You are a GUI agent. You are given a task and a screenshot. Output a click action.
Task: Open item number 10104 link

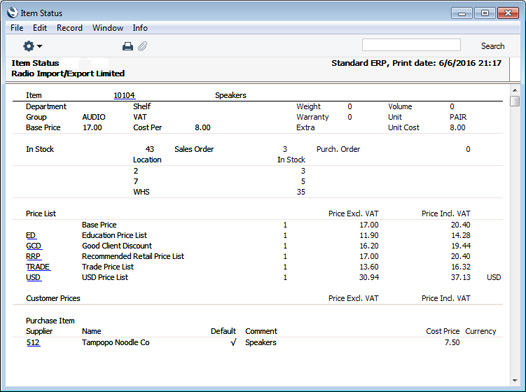click(124, 96)
